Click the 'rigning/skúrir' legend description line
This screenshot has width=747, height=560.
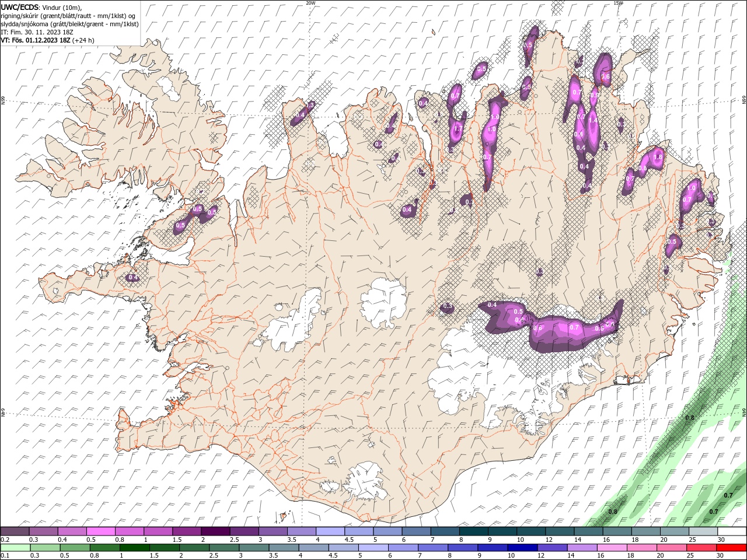tap(67, 16)
